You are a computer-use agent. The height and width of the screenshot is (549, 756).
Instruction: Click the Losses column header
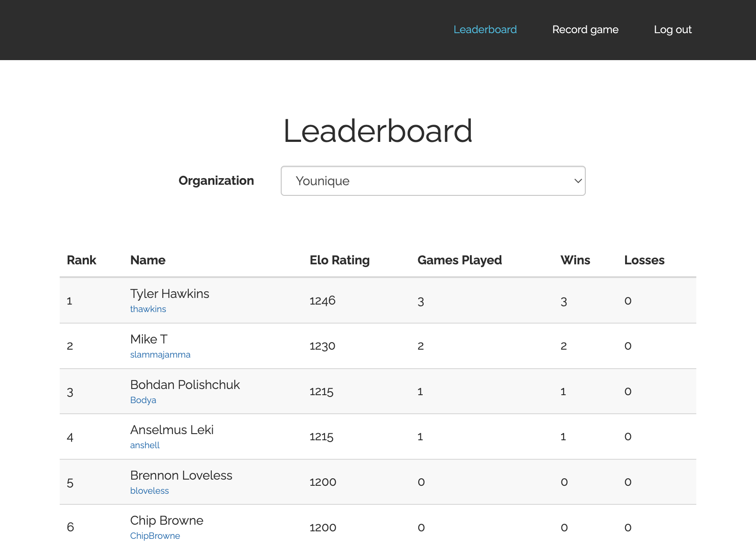coord(644,260)
